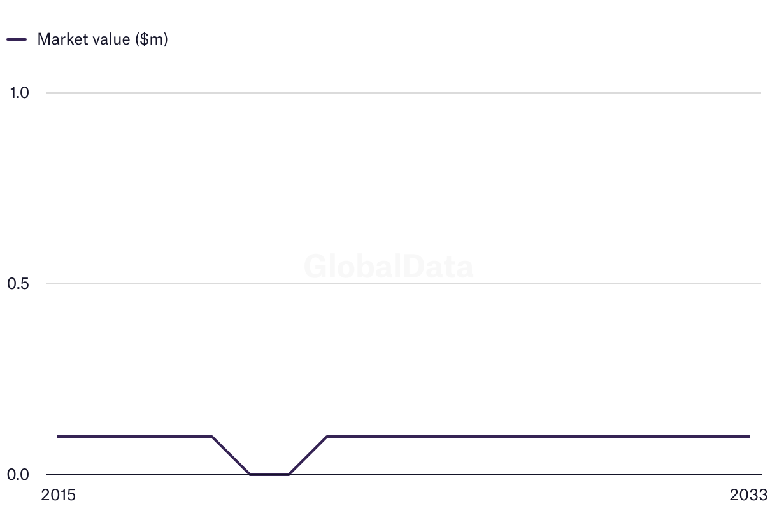
Task: Click the 2015 x-axis label
Action: pyautogui.click(x=58, y=495)
